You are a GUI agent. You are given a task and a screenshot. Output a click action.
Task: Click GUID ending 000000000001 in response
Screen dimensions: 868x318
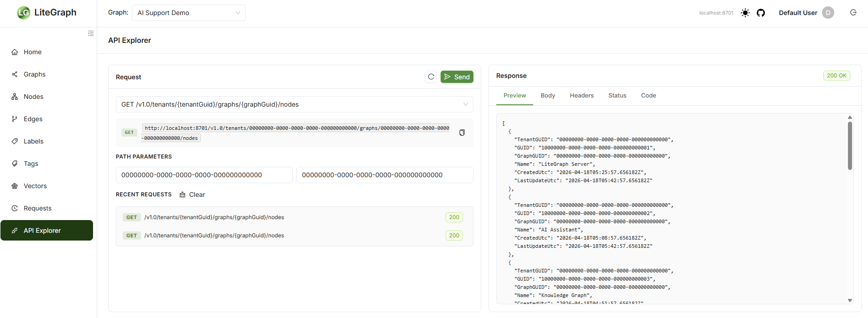597,148
